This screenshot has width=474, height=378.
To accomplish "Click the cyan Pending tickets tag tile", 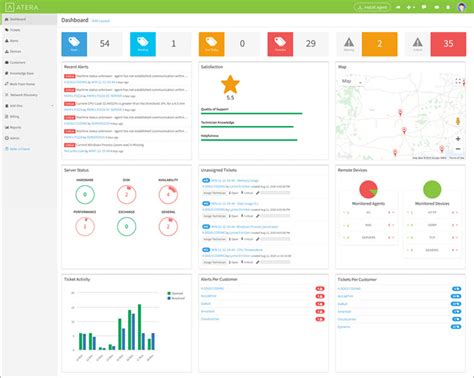I will tap(143, 44).
